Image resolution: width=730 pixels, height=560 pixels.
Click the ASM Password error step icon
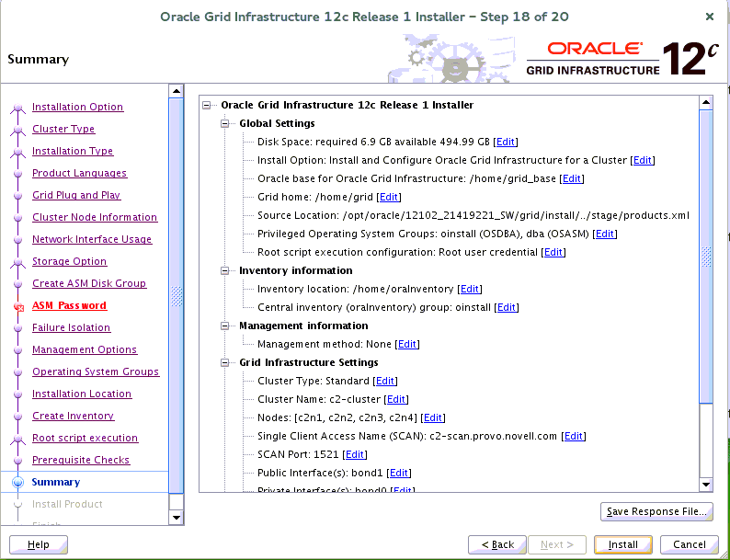coord(17,307)
